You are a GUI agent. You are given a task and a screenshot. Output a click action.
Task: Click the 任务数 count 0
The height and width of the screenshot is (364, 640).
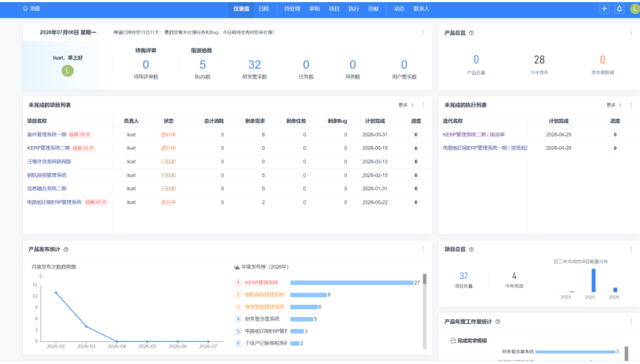coord(306,65)
